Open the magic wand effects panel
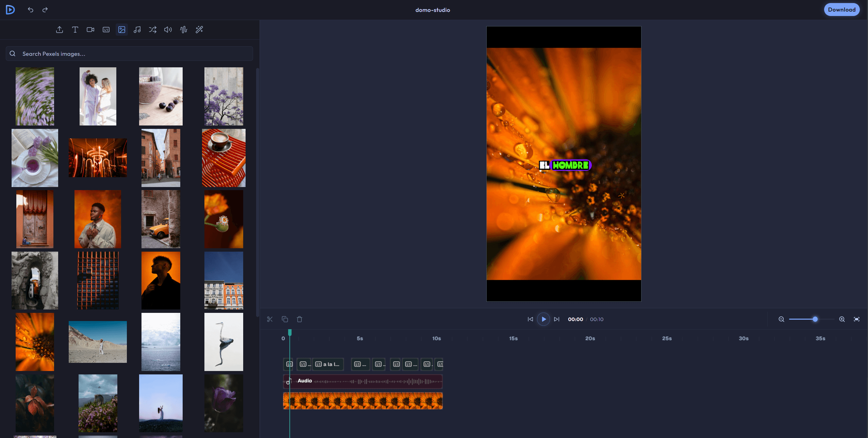 [199, 30]
